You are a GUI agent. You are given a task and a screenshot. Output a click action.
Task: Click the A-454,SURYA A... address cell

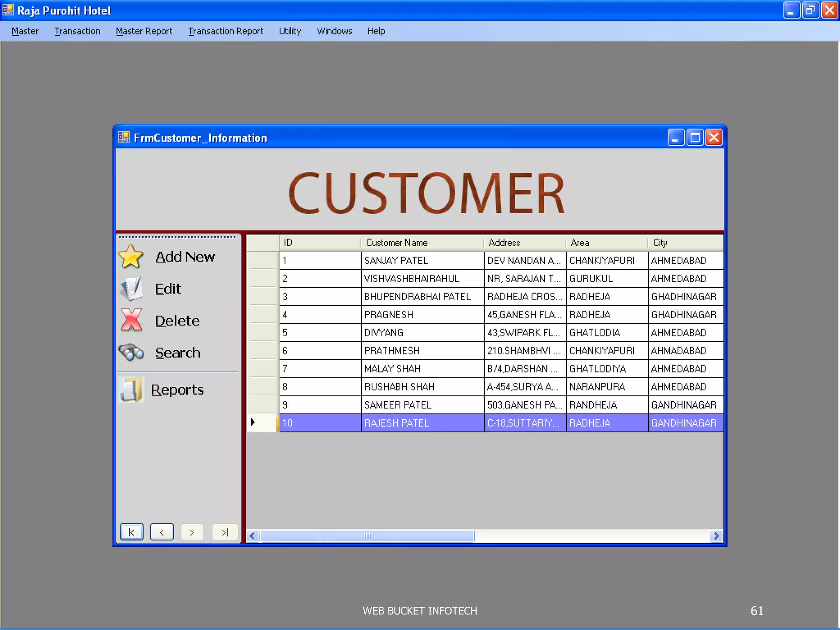pos(525,387)
